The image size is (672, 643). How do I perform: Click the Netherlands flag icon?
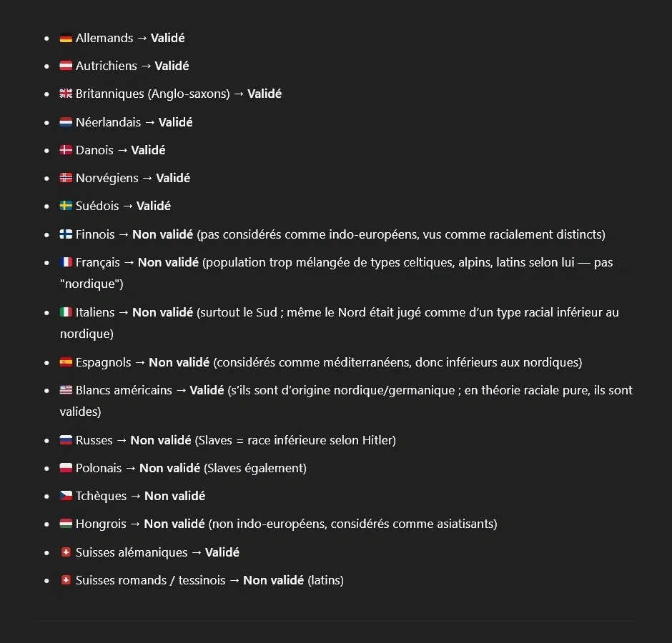coord(66,123)
